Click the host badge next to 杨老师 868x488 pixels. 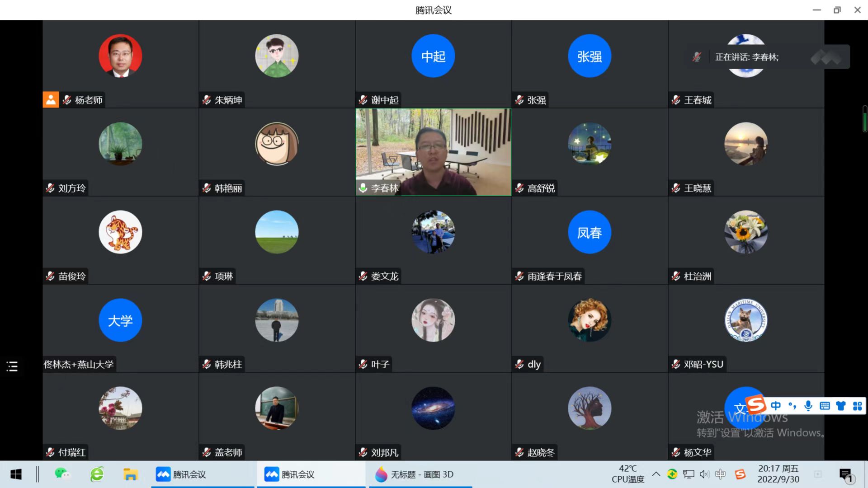coord(51,99)
